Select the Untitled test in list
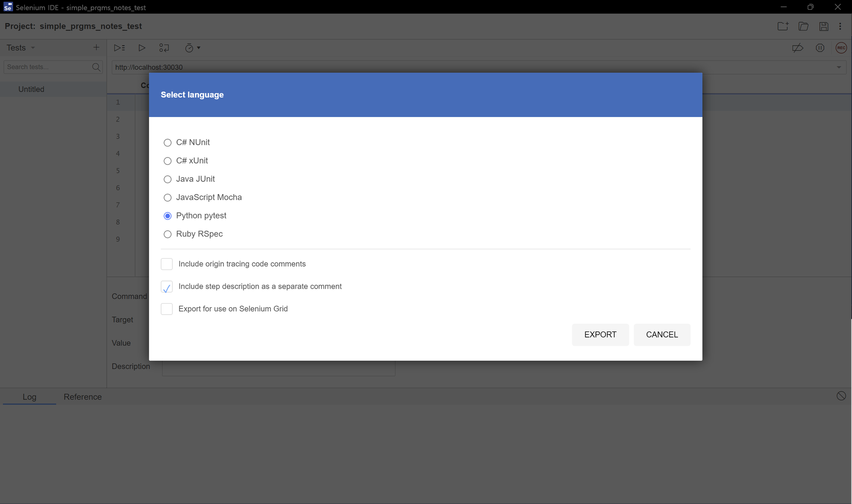 (53, 89)
